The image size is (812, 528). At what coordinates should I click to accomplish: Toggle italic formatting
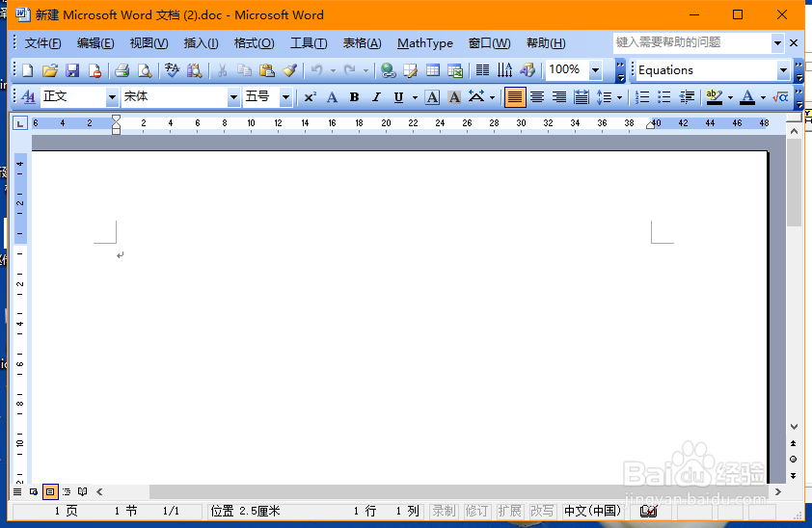(376, 97)
